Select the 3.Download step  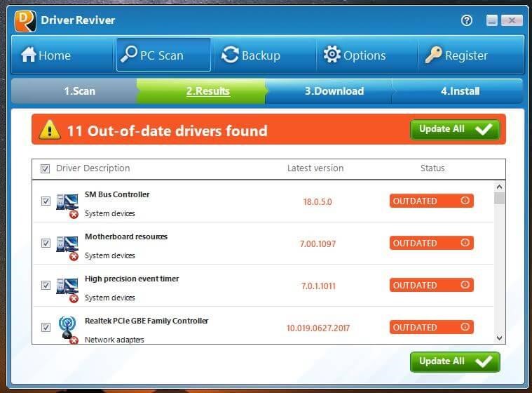pyautogui.click(x=330, y=91)
